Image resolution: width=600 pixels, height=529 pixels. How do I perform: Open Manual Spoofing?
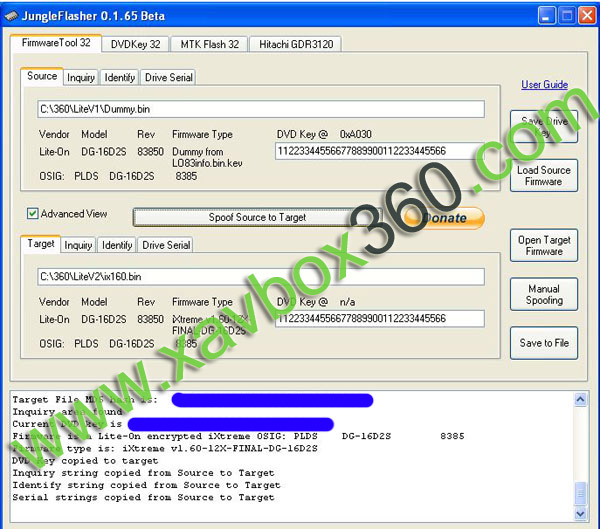pos(544,294)
